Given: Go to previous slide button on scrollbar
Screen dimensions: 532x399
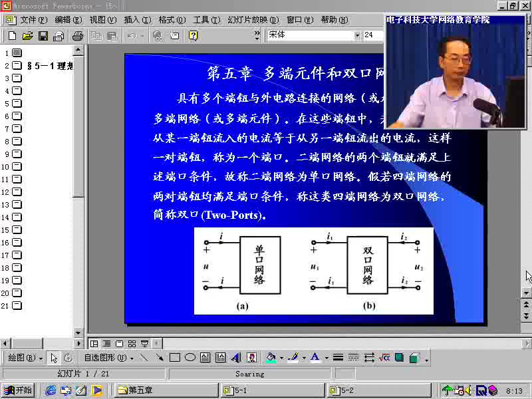Looking at the screenshot, I should pos(526,304).
